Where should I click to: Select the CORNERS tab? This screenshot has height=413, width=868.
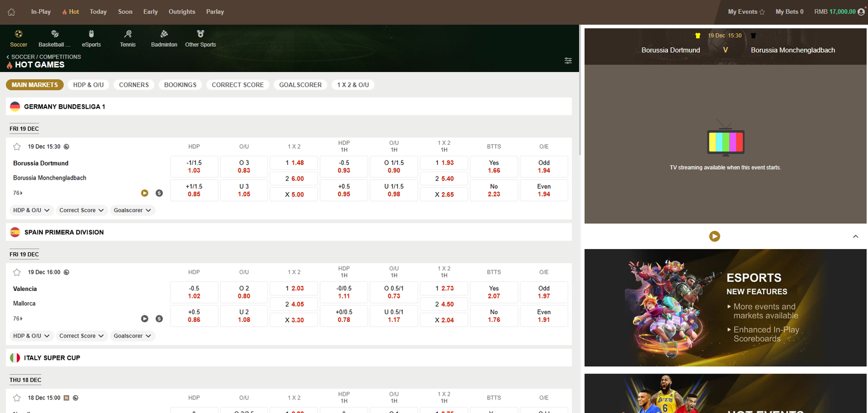(134, 85)
